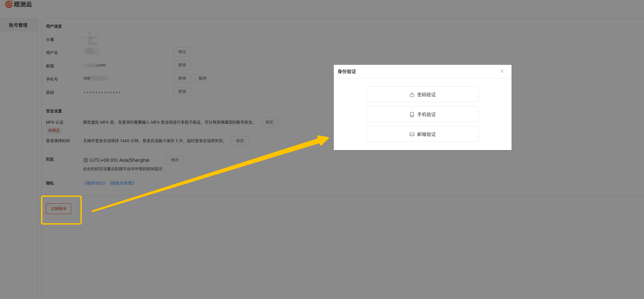
Task: Click 更换 button for 密码
Action: 182,92
